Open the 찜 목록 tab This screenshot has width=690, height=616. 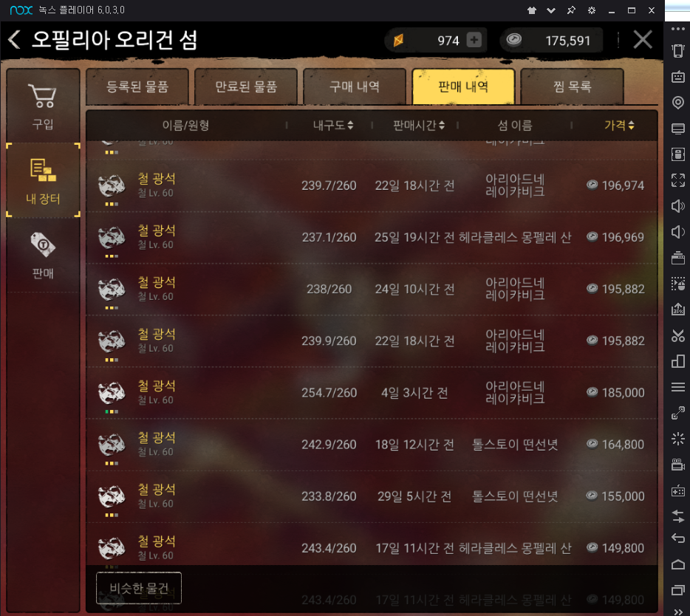coord(572,86)
